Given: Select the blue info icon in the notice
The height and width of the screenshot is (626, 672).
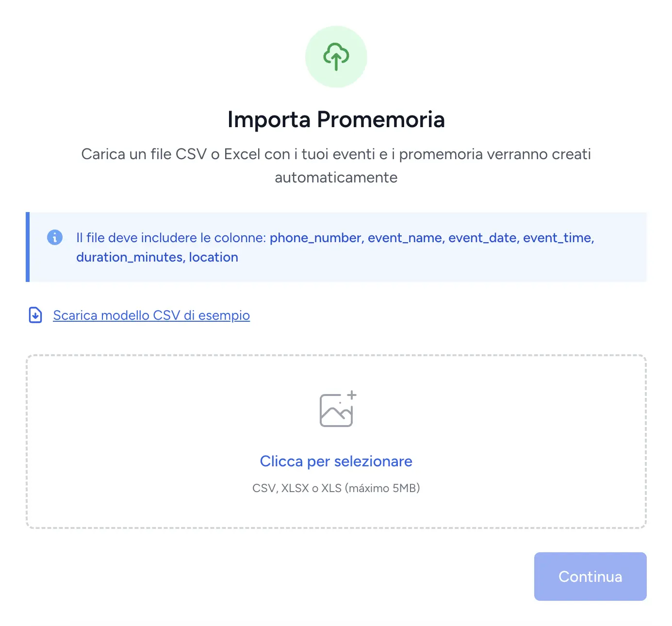Looking at the screenshot, I should [x=55, y=237].
